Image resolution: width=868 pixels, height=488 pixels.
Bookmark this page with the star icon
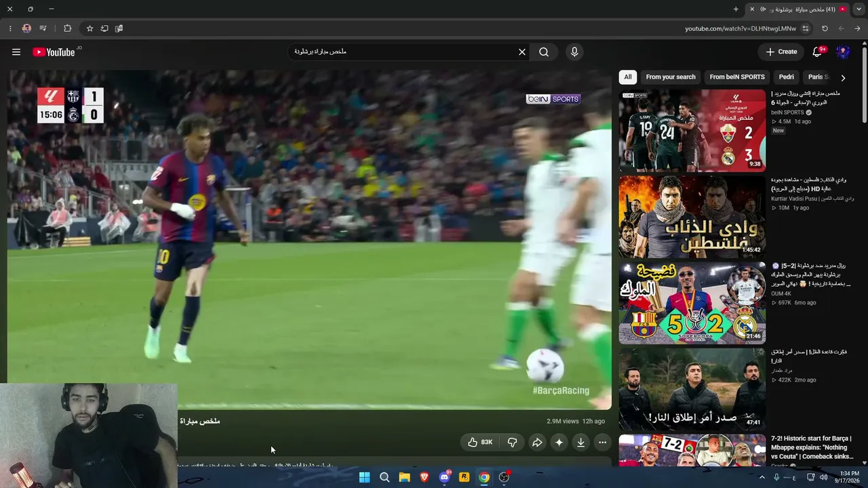(x=90, y=28)
